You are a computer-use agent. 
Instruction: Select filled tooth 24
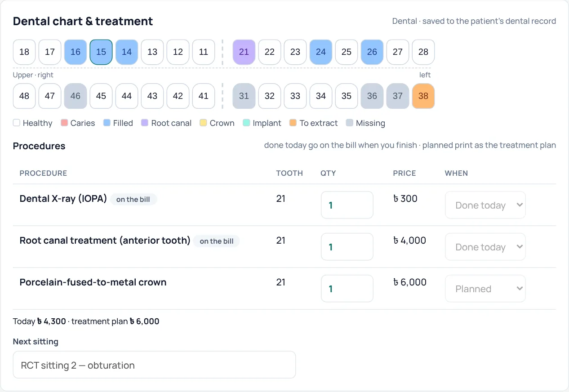(321, 52)
